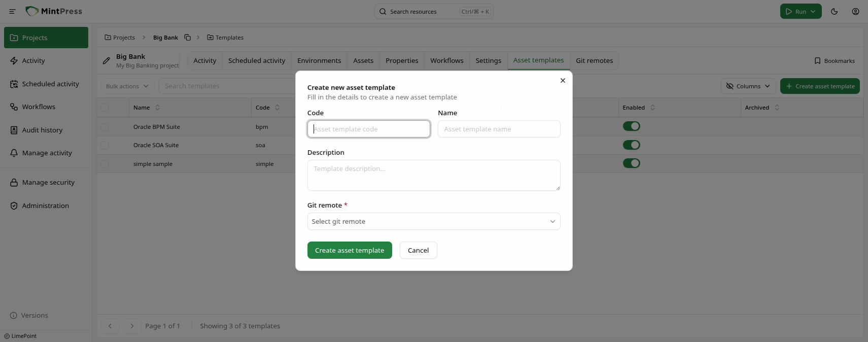Click the Bookmarks icon button
Viewport: 868px width, 342px height.
click(x=835, y=61)
